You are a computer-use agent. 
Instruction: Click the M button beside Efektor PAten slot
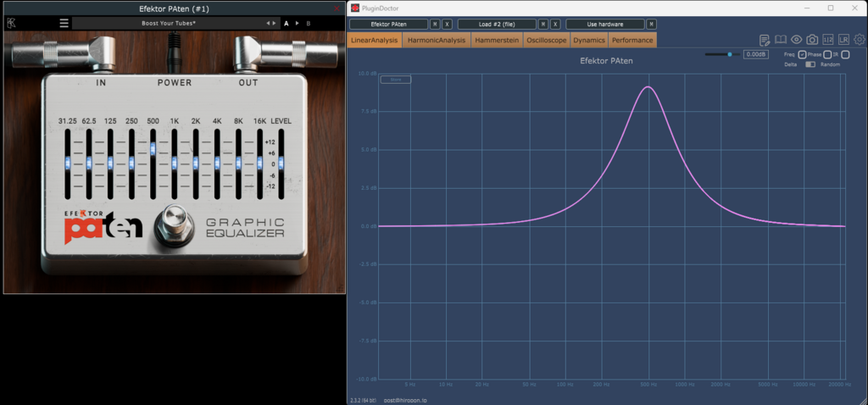(x=435, y=25)
